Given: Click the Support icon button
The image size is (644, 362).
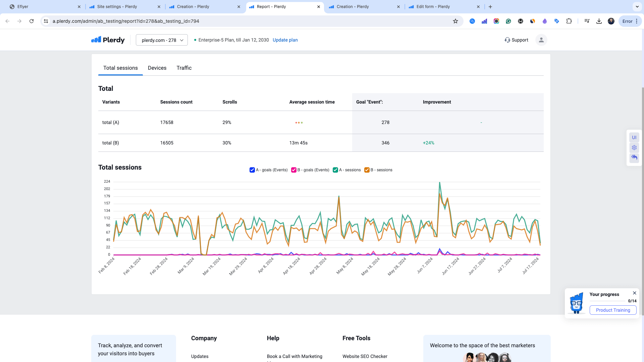Looking at the screenshot, I should (x=507, y=40).
